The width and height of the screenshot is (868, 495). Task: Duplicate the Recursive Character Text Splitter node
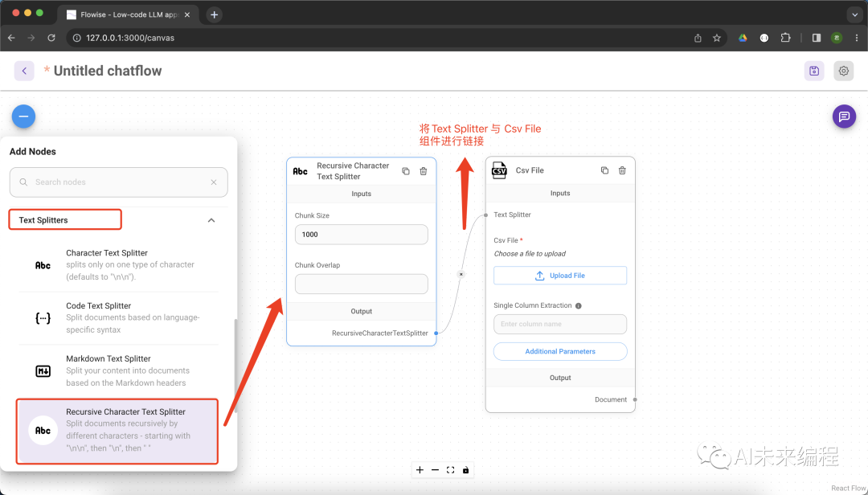(406, 171)
